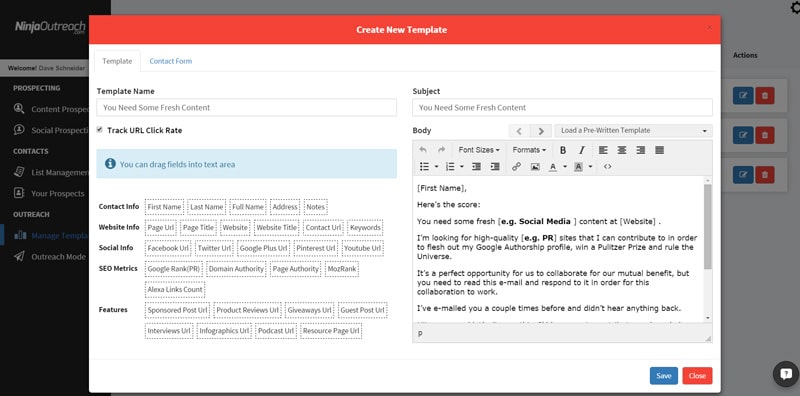Viewport: 800px width, 396px height.
Task: Decrease indent in editor
Action: [x=476, y=166]
